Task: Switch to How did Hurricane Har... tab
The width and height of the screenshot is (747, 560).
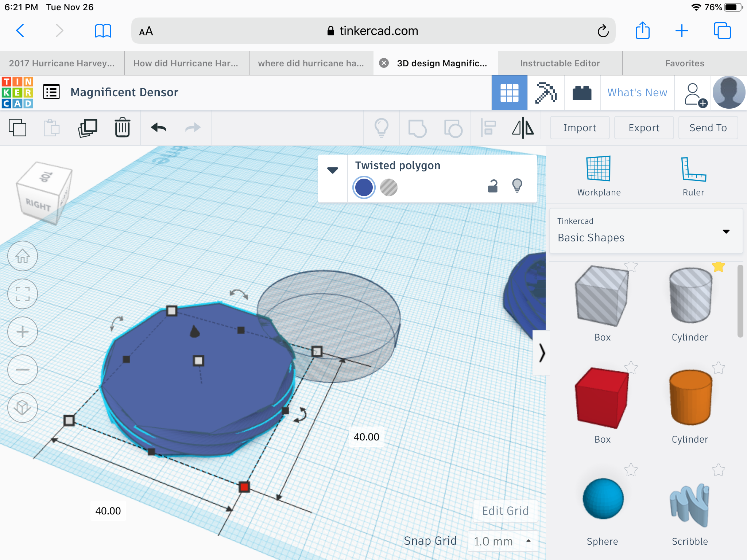Action: [x=186, y=63]
